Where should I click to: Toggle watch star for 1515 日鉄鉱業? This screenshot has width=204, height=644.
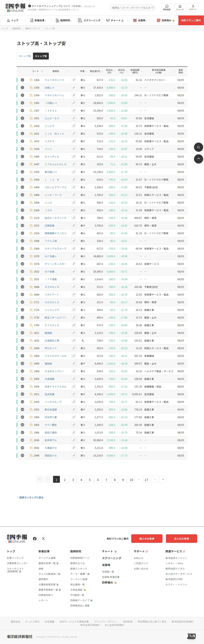pos(31,226)
